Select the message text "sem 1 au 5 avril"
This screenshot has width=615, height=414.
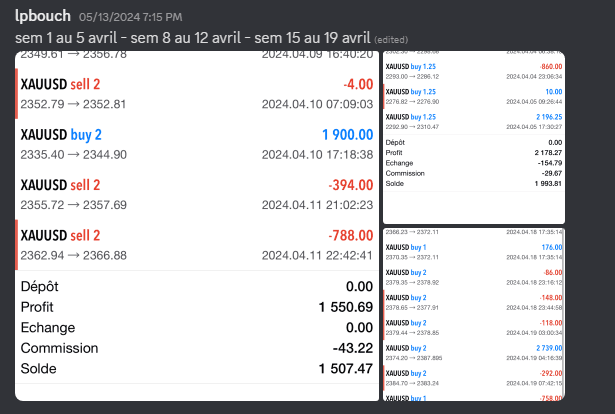[66, 38]
